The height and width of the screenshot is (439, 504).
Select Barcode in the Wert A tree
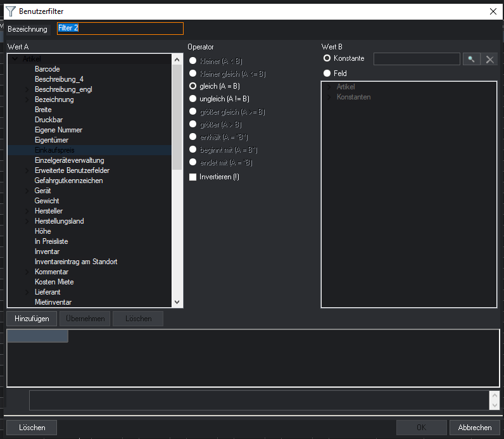click(47, 69)
